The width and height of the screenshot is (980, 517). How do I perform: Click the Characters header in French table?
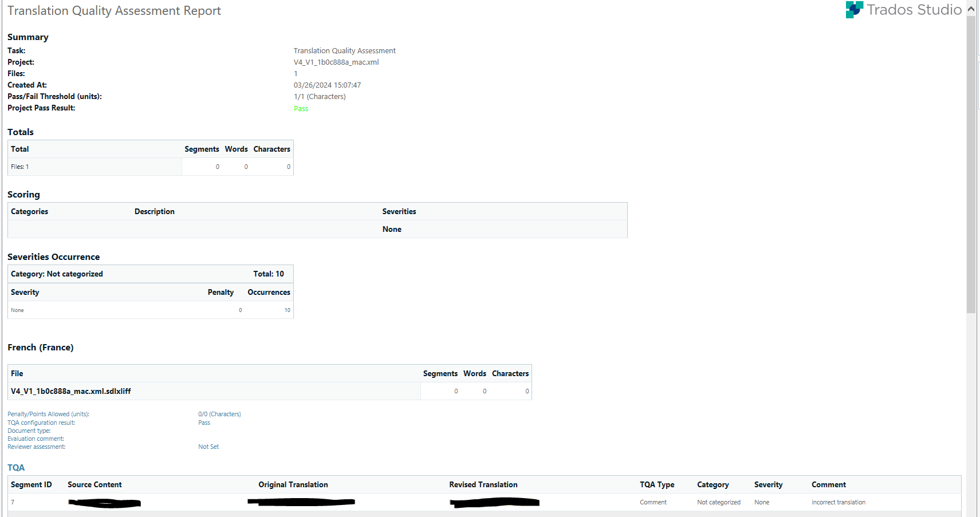point(510,373)
